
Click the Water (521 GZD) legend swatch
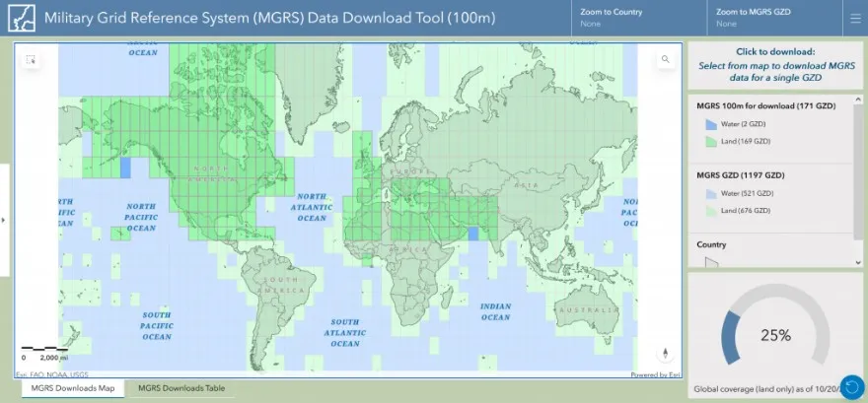point(710,193)
